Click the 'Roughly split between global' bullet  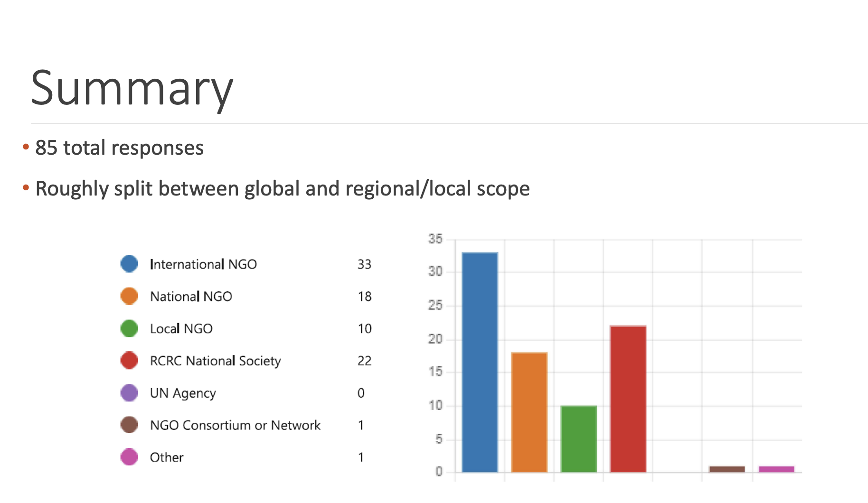point(282,189)
